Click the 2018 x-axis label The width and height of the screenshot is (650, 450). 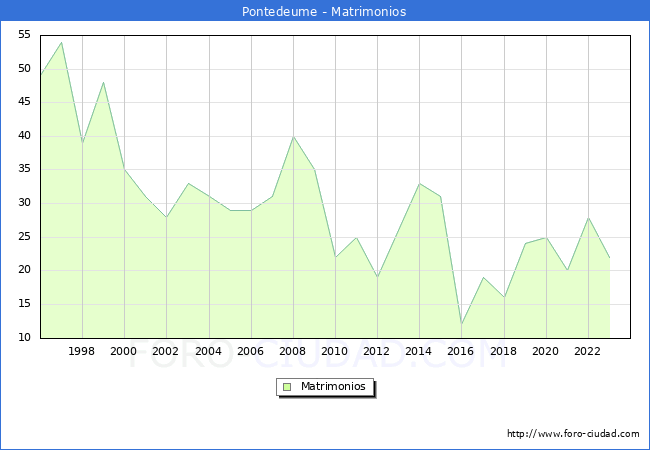click(504, 351)
